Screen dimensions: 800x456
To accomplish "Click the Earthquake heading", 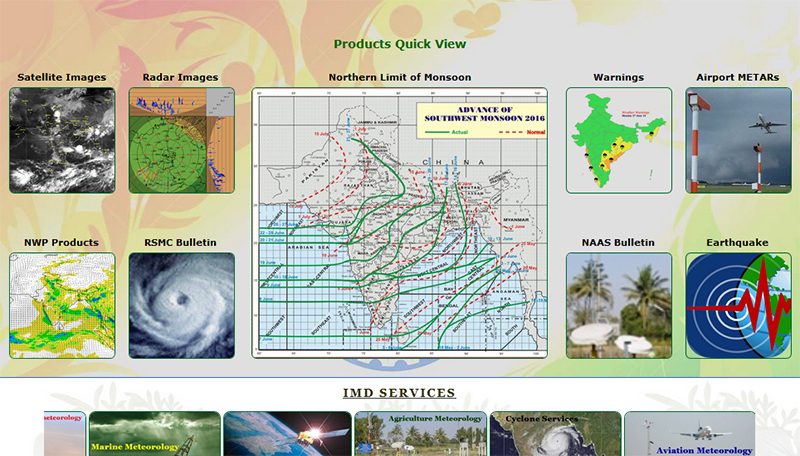I will point(737,243).
